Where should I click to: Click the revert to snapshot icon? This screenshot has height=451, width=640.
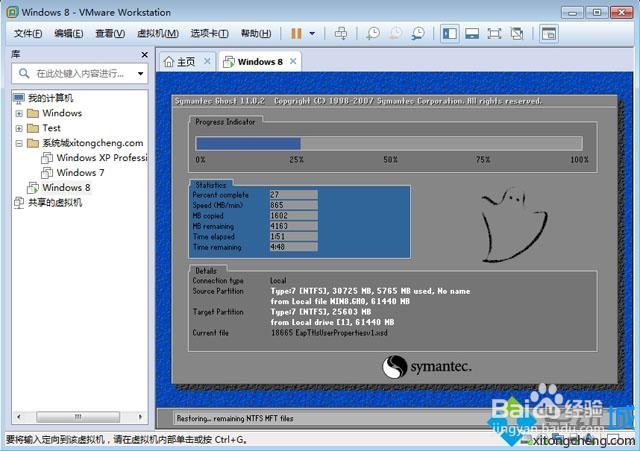395,33
